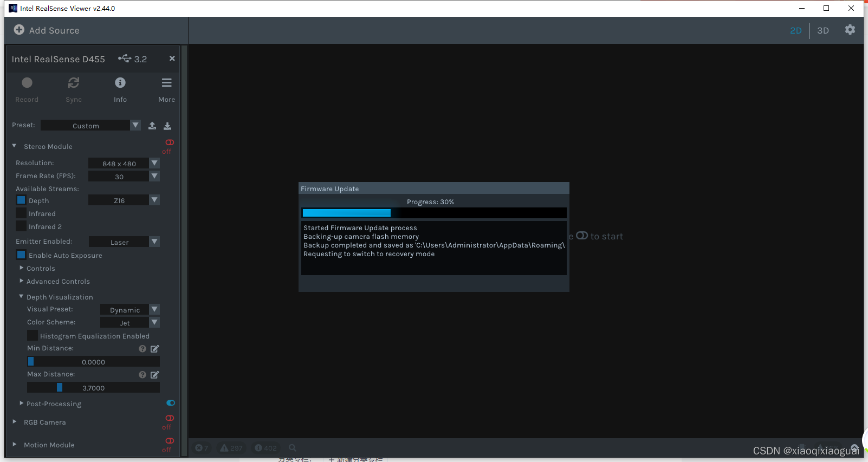The image size is (868, 462).
Task: Click the Max Distance slider
Action: click(x=93, y=388)
